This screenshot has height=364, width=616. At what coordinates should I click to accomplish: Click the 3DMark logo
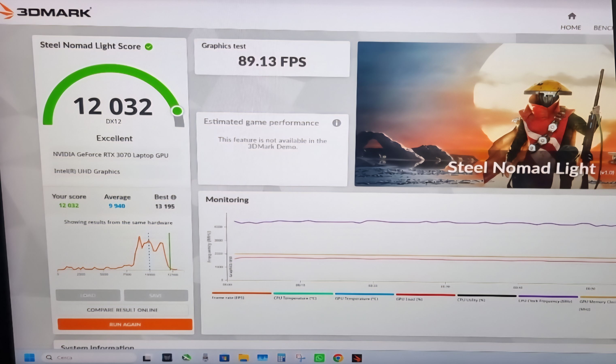[46, 12]
